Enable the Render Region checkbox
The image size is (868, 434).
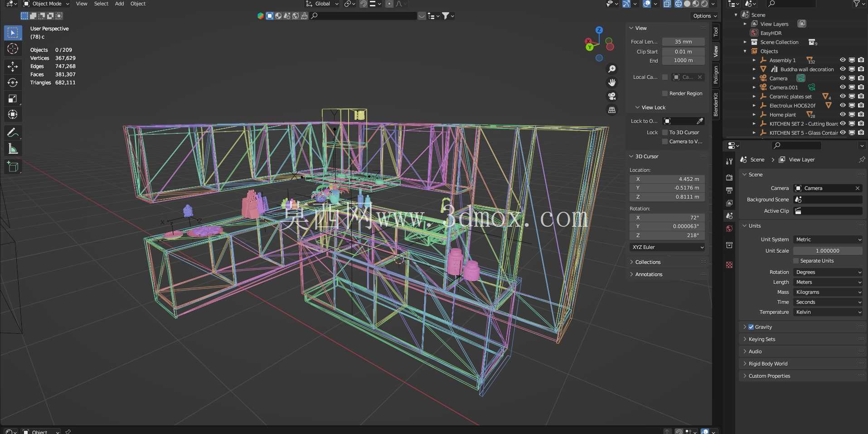pos(665,93)
